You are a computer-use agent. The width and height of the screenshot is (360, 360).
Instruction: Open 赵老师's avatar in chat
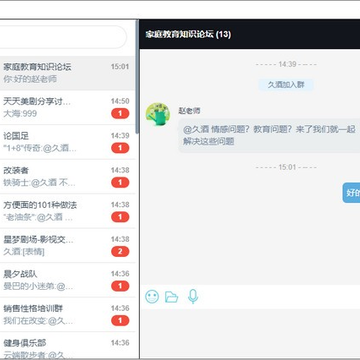158,114
